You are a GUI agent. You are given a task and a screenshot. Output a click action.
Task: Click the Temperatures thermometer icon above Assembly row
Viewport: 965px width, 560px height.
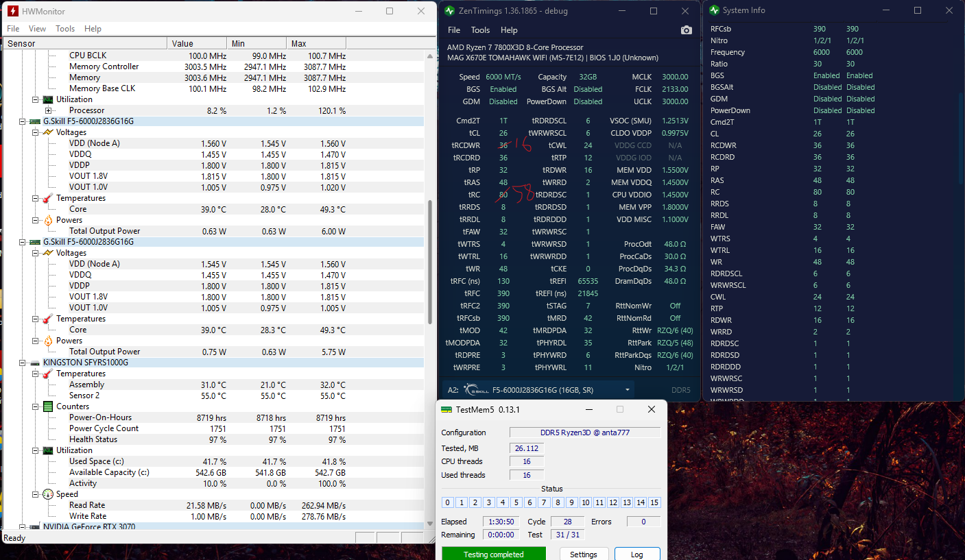tap(48, 374)
